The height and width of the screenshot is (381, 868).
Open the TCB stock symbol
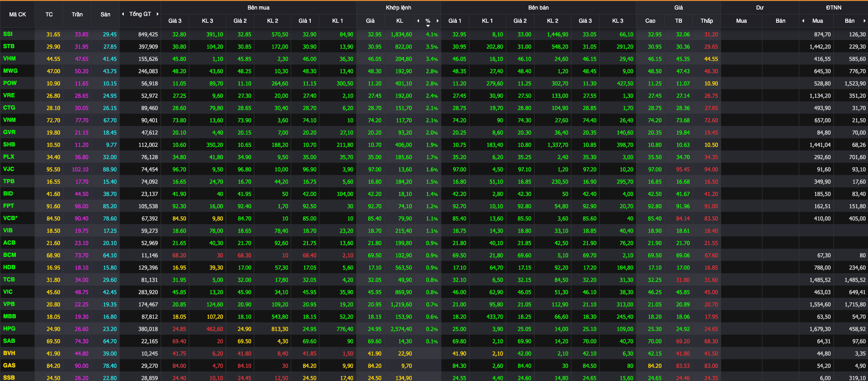(x=9, y=280)
